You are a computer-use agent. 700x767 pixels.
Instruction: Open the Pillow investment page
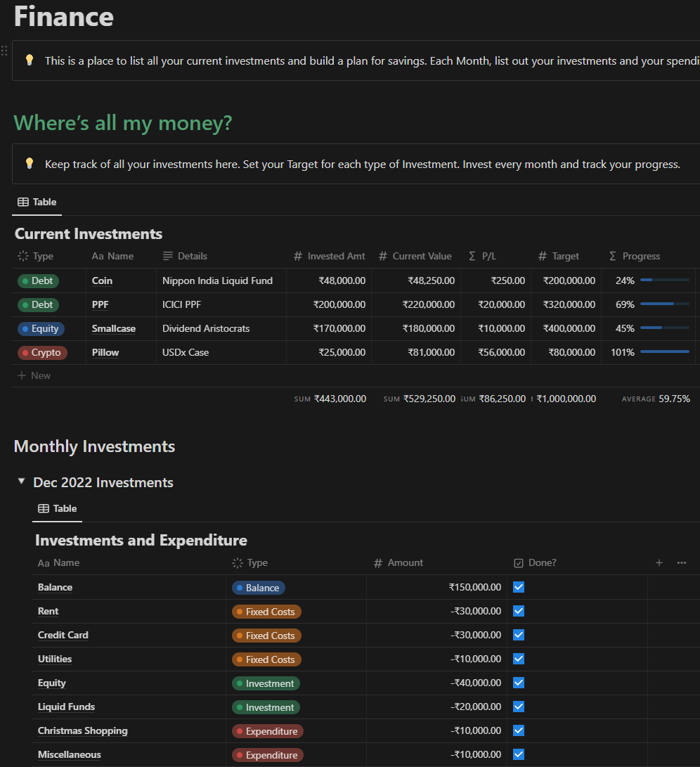105,353
